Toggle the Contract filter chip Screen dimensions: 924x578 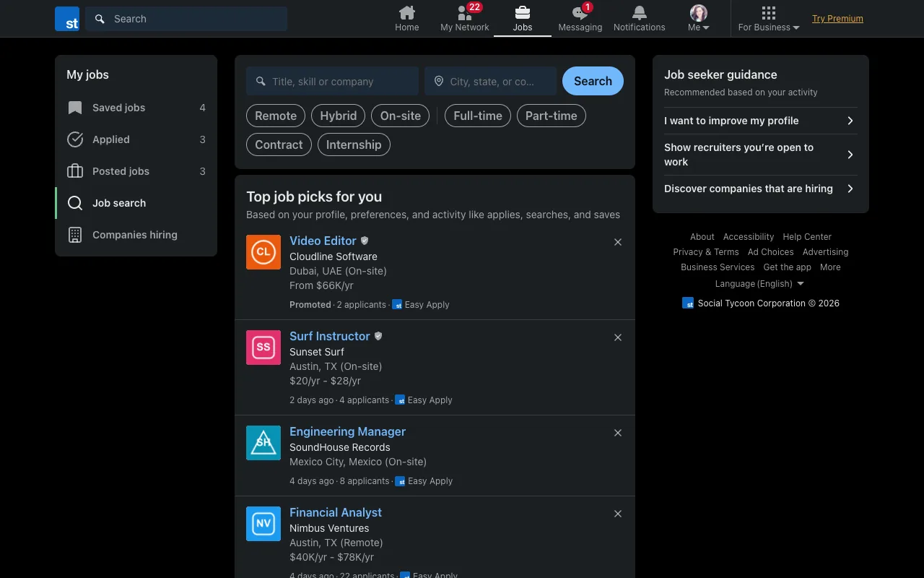(279, 144)
